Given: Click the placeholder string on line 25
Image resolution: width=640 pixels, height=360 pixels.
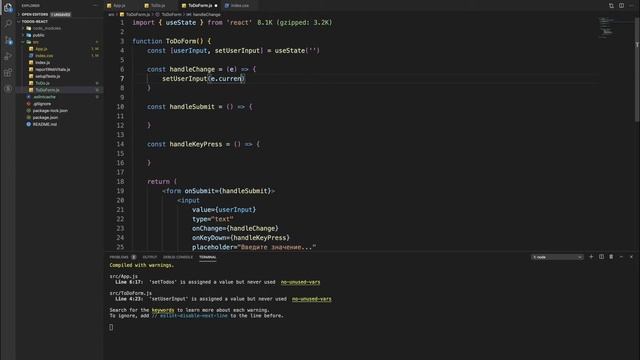Looking at the screenshot, I should 276,247.
